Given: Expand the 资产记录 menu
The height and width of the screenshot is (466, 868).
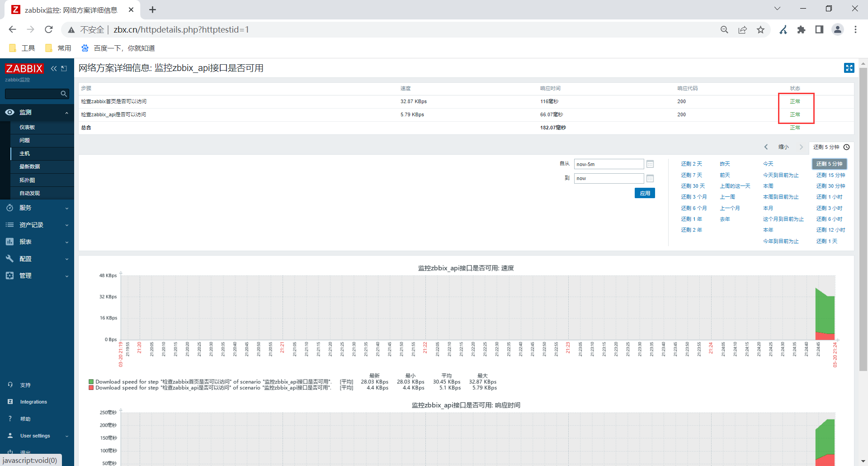Looking at the screenshot, I should pyautogui.click(x=66, y=225).
